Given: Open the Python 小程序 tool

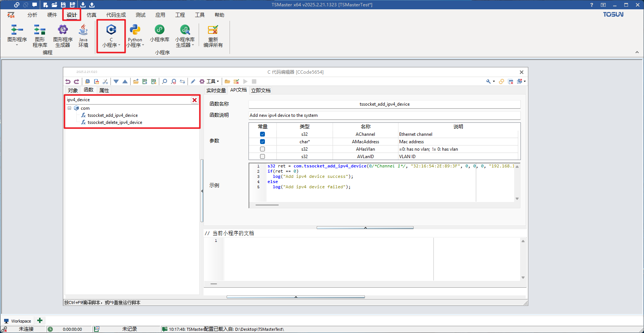Looking at the screenshot, I should (x=135, y=36).
